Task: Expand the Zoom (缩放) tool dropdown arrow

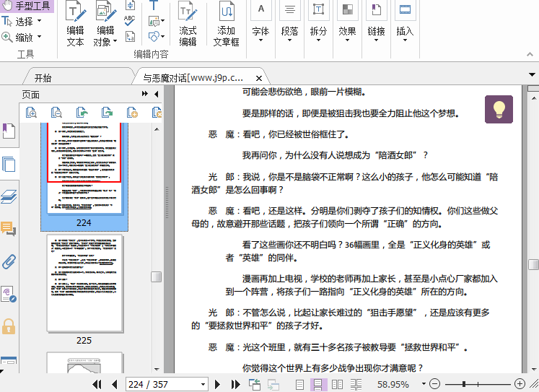Action: 39,36
